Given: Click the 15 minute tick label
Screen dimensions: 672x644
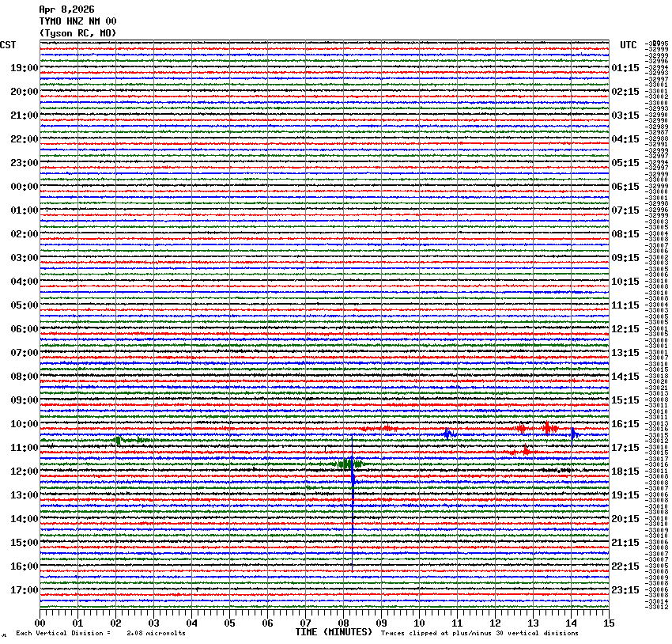Looking at the screenshot, I should 608,623.
